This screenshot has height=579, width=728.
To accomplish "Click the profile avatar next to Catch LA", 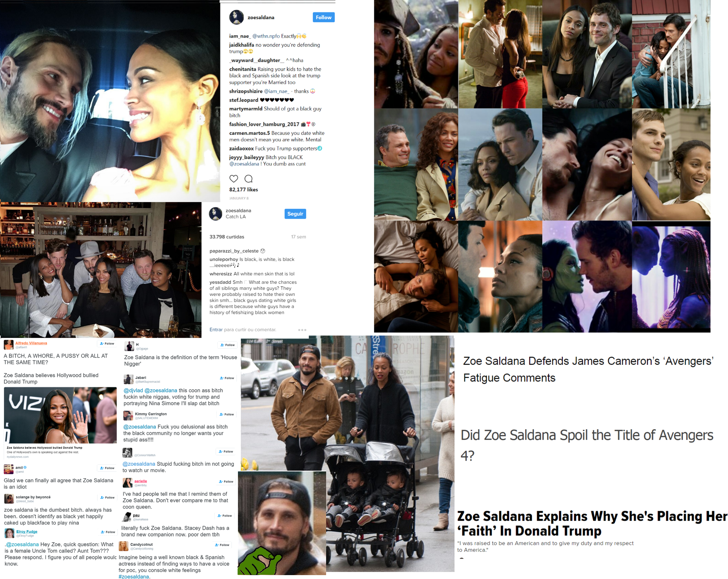I will coord(215,214).
